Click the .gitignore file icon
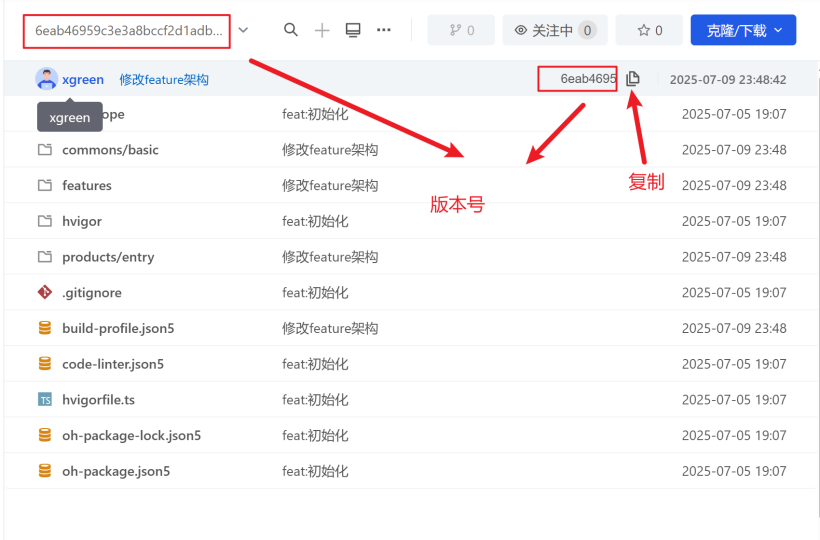The width and height of the screenshot is (820, 540). tap(44, 293)
